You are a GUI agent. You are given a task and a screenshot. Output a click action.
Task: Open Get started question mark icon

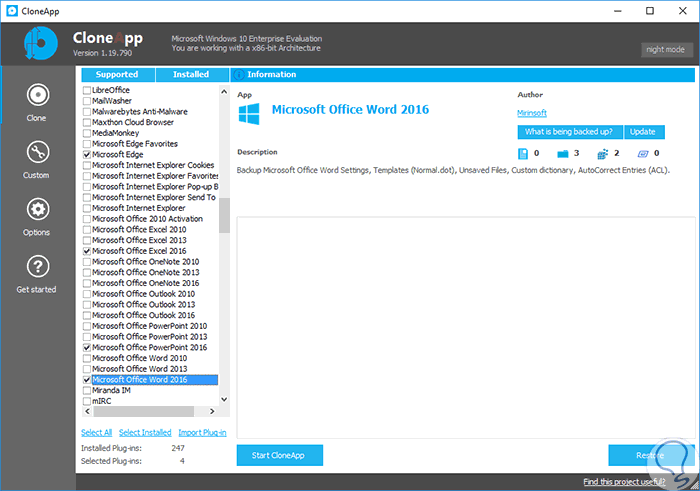point(38,266)
